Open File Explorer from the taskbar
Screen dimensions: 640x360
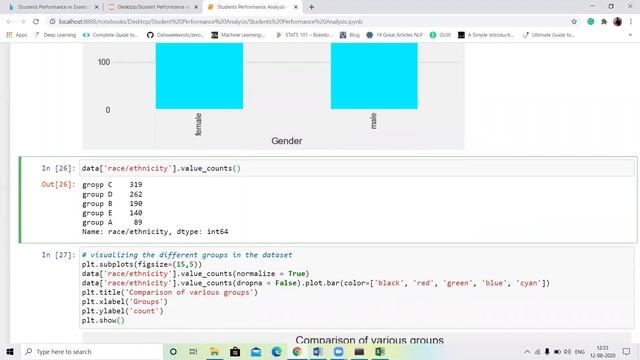click(x=214, y=351)
